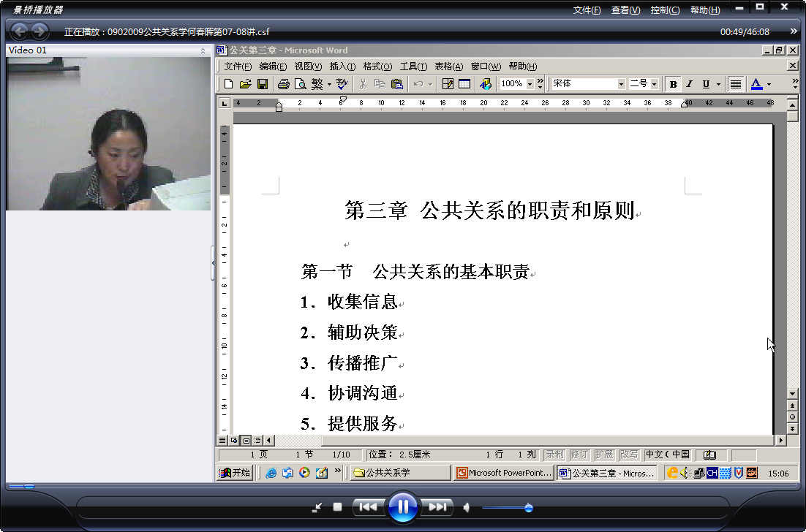Toggle justified alignment in Word toolbar
The image size is (806, 532).
[x=736, y=84]
